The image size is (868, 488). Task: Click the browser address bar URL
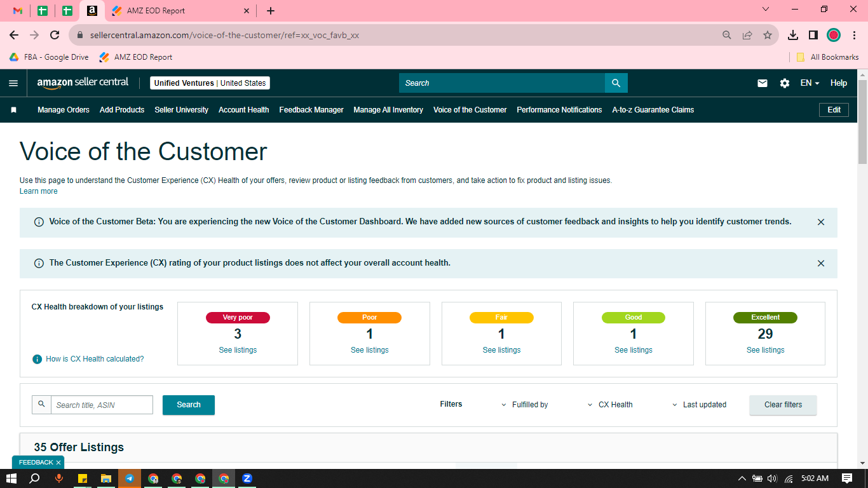[x=224, y=36]
